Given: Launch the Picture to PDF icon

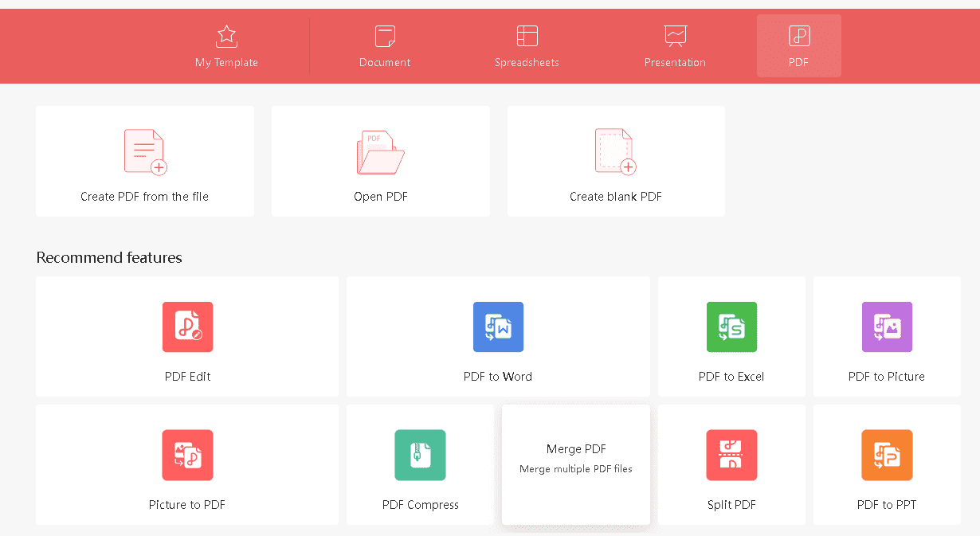Looking at the screenshot, I should [x=187, y=455].
